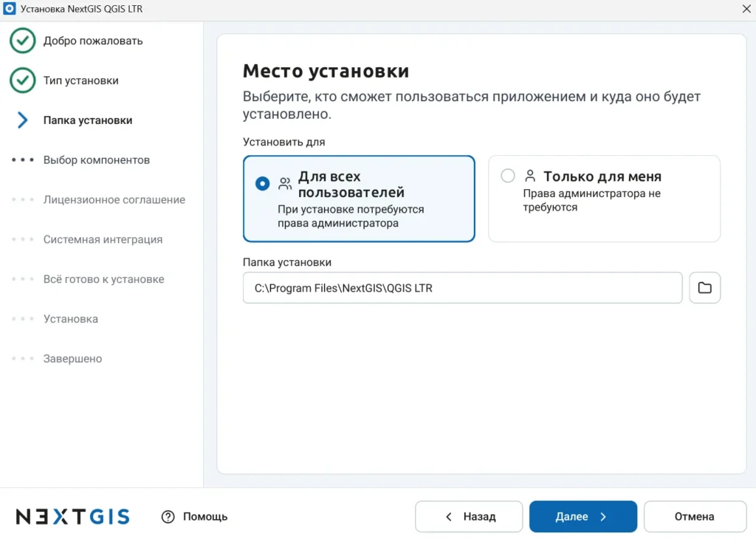
Task: Click the Назад button
Action: point(469,516)
